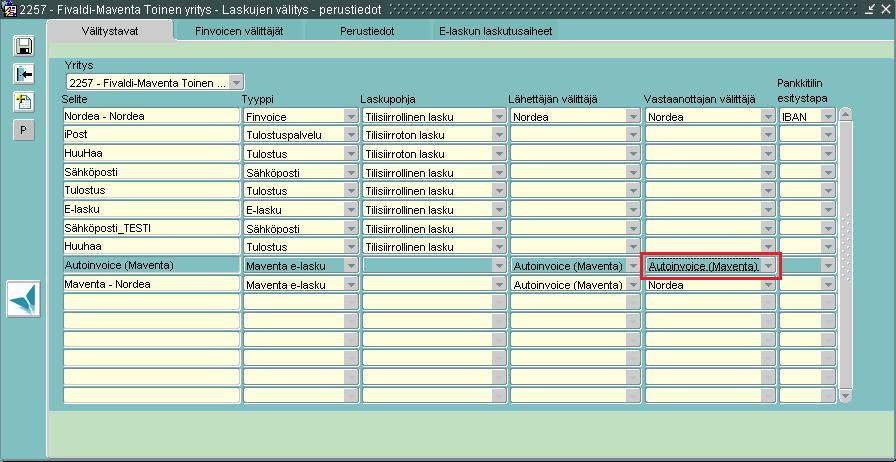Click Maventa e-lasku in Maventa - Nordea row
Image resolution: width=896 pixels, height=462 pixels.
tap(286, 285)
